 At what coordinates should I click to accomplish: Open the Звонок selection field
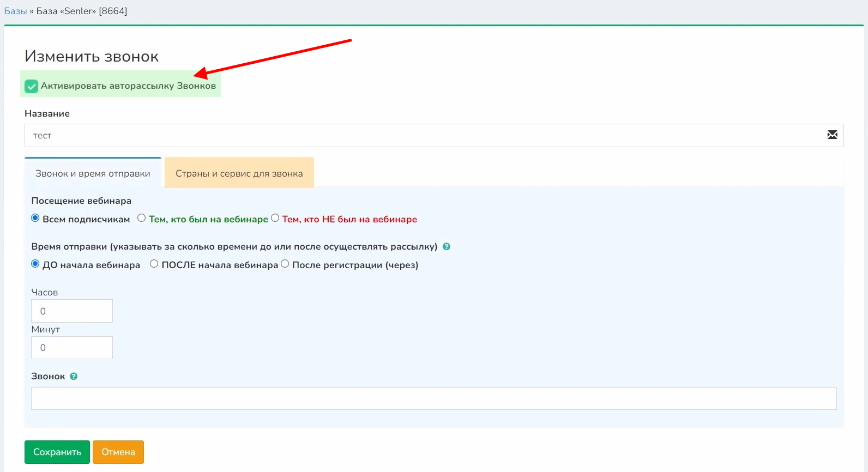pos(433,398)
